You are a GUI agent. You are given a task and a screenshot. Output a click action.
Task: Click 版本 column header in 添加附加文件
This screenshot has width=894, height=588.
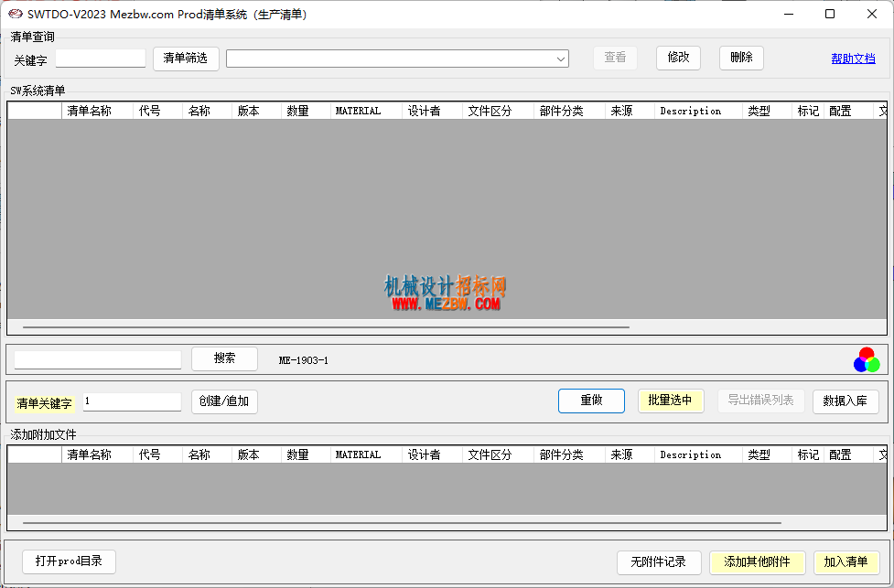coord(256,454)
